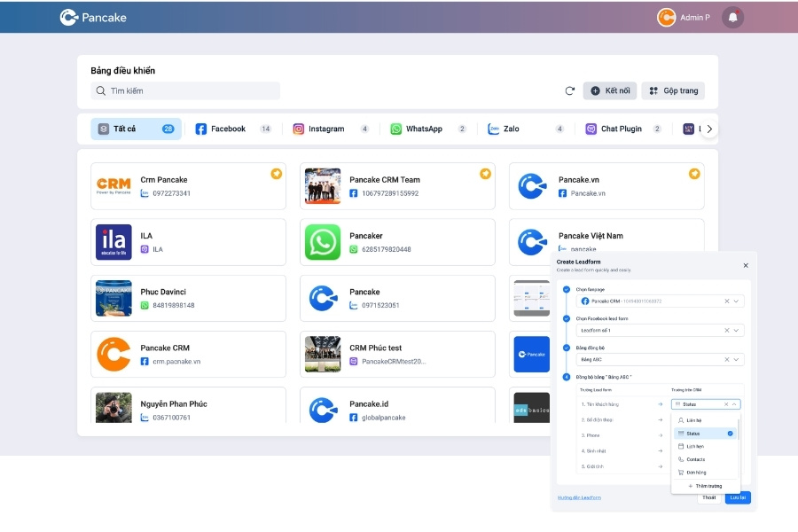This screenshot has height=532, width=798.
Task: Open the crm.pacnake.vn page text
Action: 176,362
